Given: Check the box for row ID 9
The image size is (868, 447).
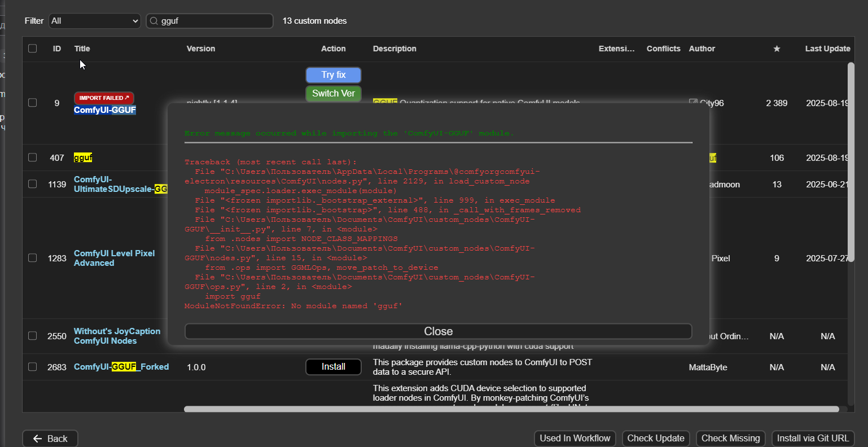Looking at the screenshot, I should tap(33, 103).
